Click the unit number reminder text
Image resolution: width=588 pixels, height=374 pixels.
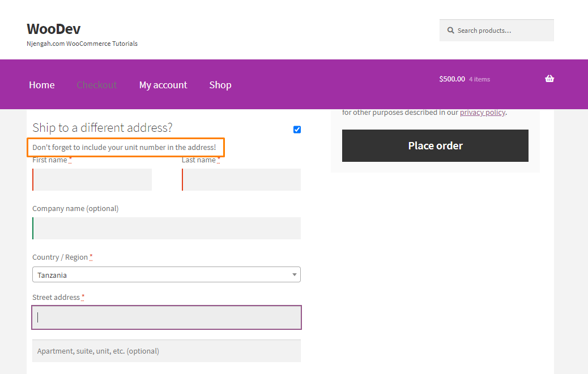(124, 147)
